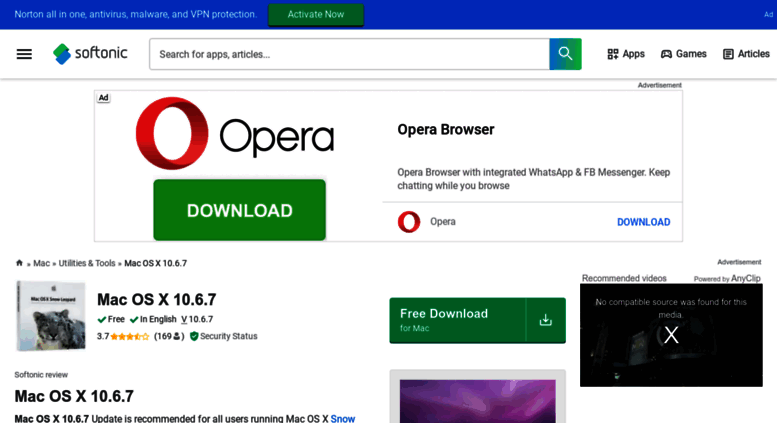Image resolution: width=777 pixels, height=423 pixels.
Task: Open the Mac breadcrumb link
Action: coord(41,263)
